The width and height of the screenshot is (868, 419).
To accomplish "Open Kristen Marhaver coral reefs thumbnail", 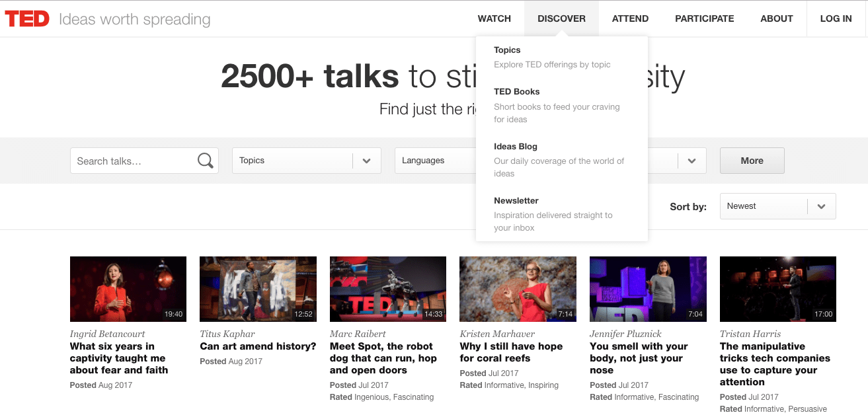I will (518, 289).
